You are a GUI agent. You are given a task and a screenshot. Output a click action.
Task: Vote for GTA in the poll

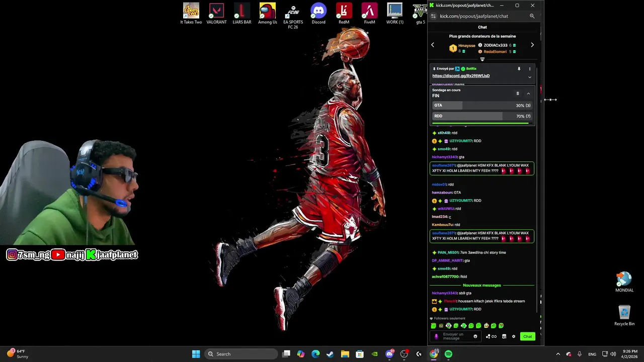click(482, 106)
